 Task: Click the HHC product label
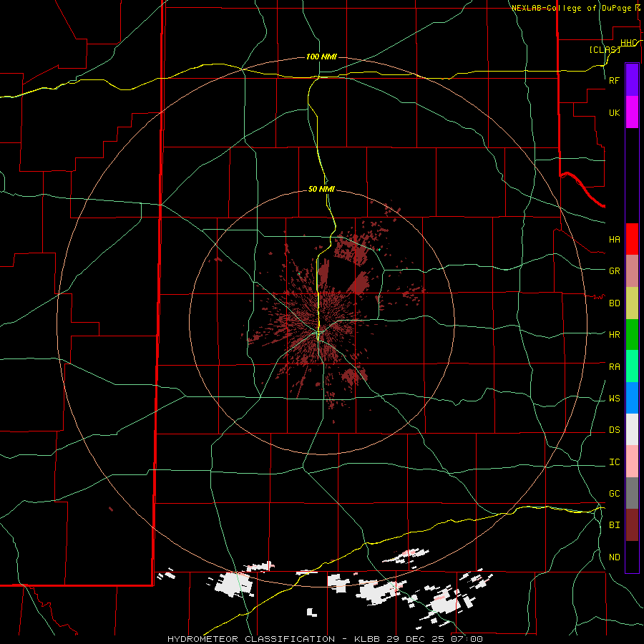coord(629,43)
